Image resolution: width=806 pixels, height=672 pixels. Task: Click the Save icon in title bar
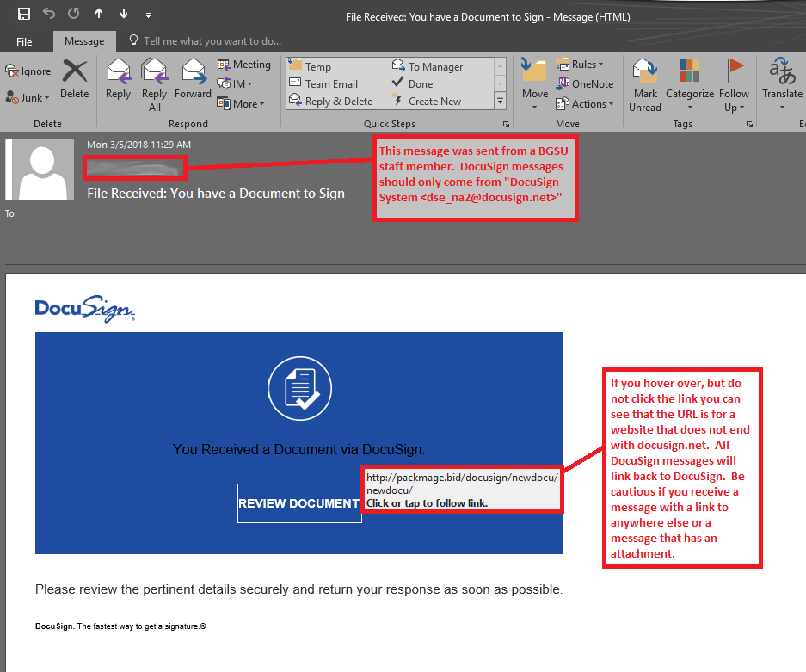click(23, 15)
